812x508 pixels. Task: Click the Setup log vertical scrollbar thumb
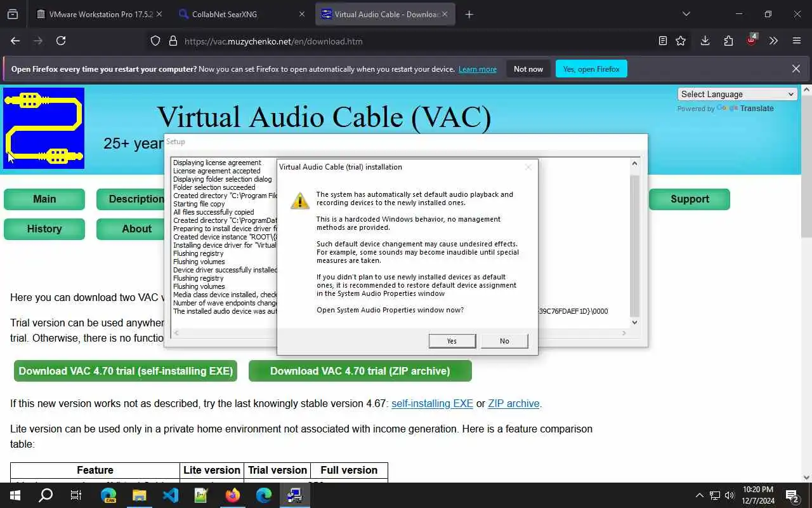pos(634,244)
